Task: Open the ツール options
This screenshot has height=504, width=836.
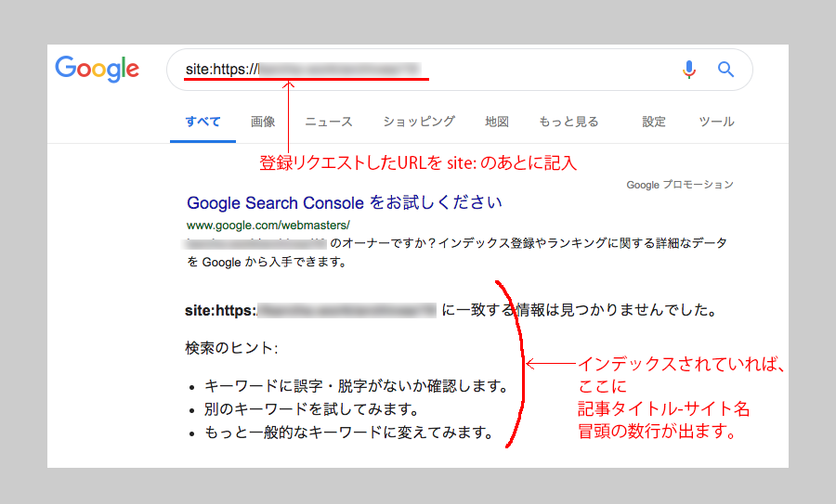Action: point(716,122)
